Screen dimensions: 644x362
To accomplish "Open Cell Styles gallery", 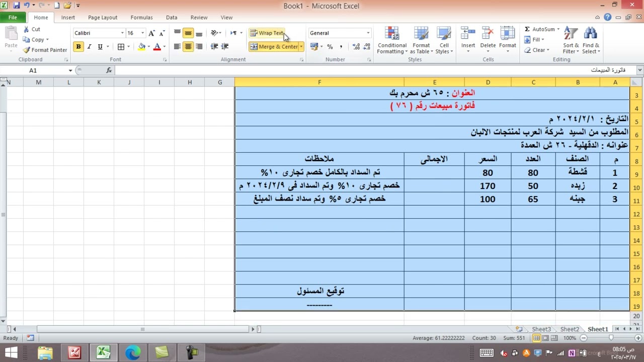I will coord(444,40).
